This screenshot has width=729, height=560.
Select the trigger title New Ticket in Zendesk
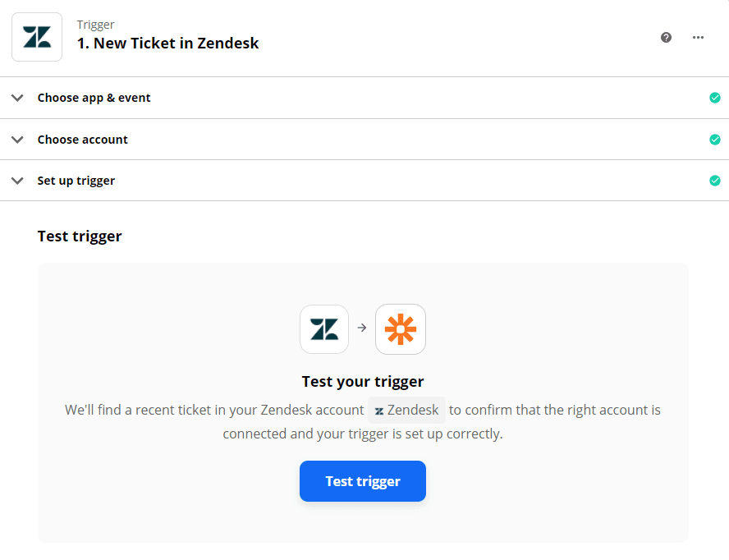point(167,43)
